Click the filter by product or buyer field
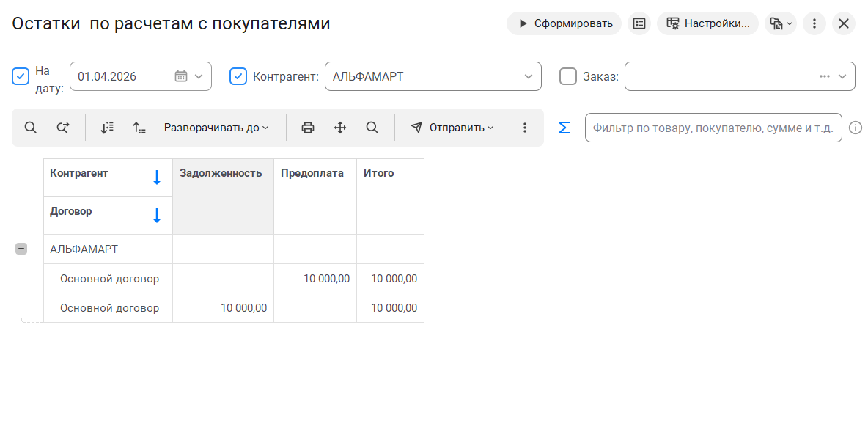 pyautogui.click(x=713, y=128)
